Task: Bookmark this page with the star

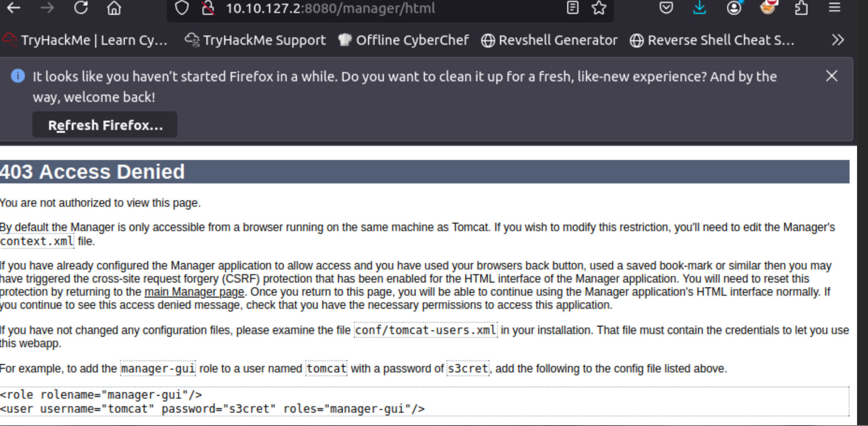Action: pyautogui.click(x=599, y=8)
